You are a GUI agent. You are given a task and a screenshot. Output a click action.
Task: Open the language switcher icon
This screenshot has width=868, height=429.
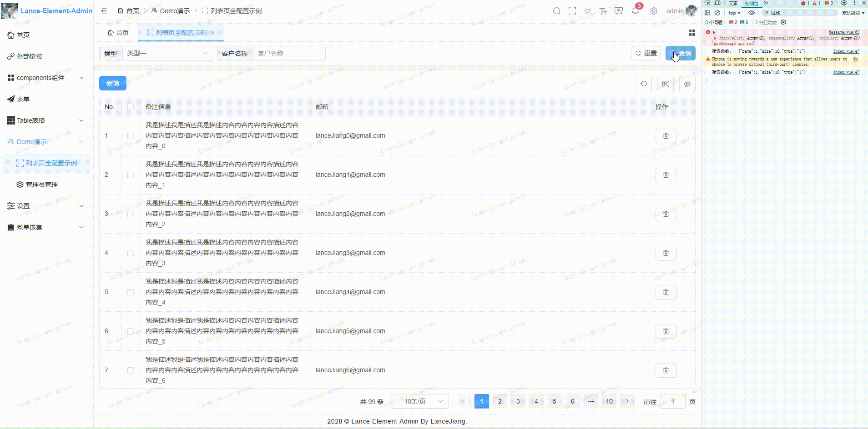click(618, 10)
